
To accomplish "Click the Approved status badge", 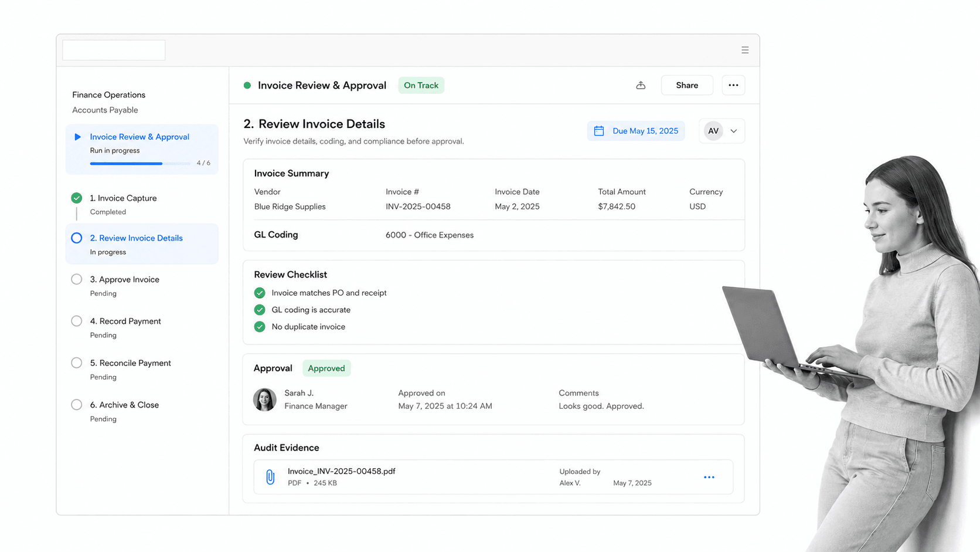I will [326, 368].
